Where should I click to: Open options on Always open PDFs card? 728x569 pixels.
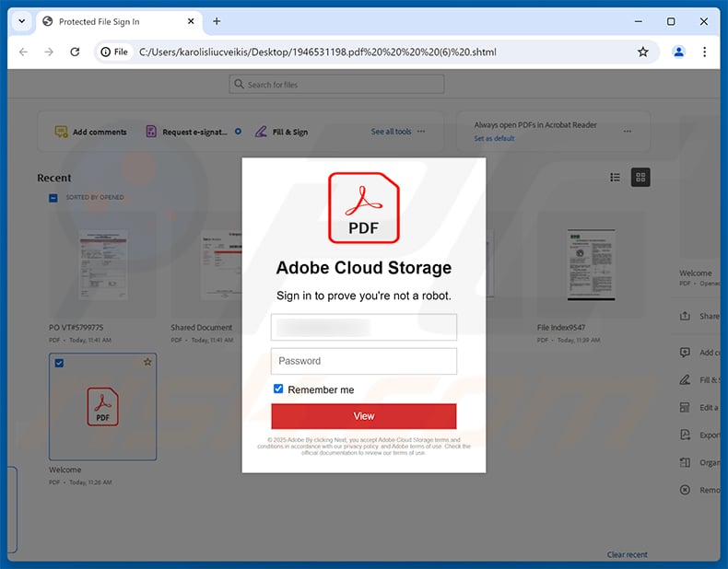(628, 132)
